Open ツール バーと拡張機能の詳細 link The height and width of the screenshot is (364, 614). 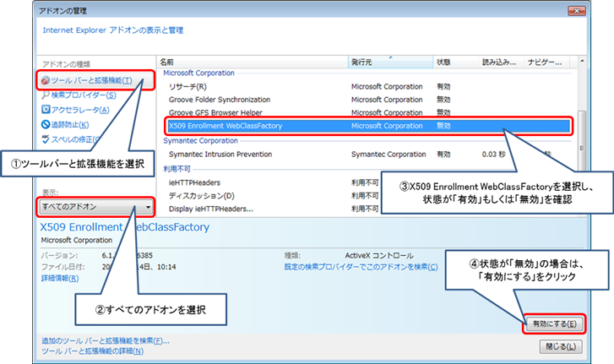coord(92,351)
